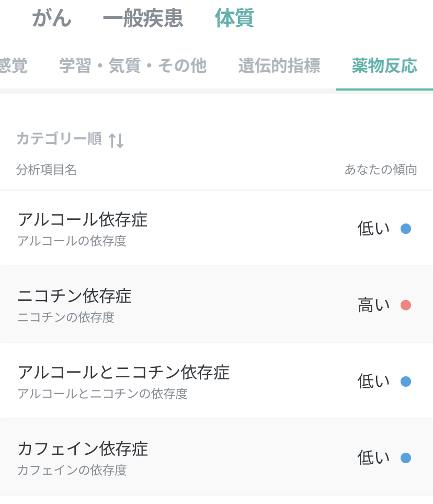Open the partially visible 感覚 subtab
This screenshot has height=504, width=433.
(x=13, y=65)
